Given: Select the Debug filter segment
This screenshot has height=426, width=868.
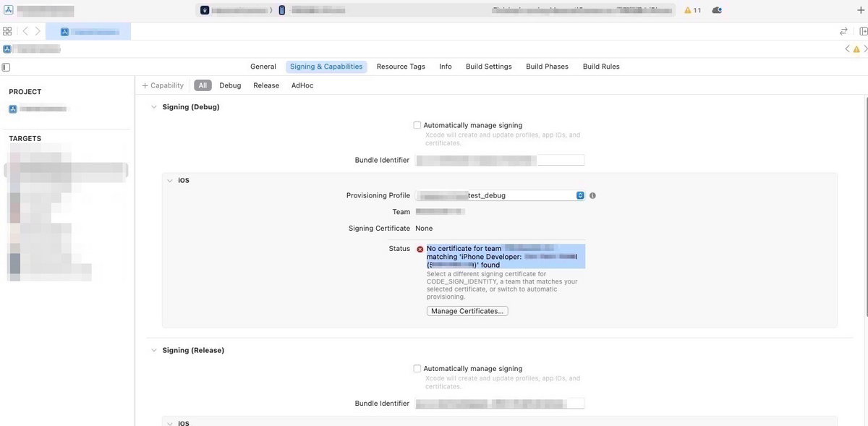Looking at the screenshot, I should coord(229,85).
